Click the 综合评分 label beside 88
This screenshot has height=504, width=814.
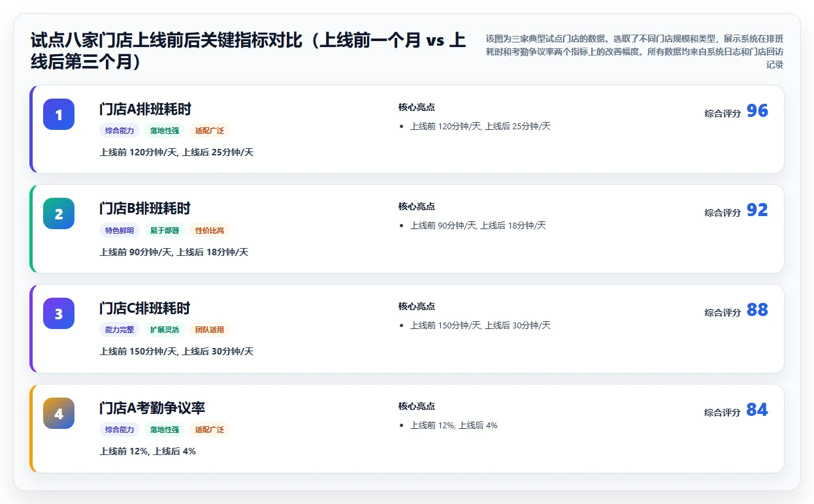click(723, 313)
